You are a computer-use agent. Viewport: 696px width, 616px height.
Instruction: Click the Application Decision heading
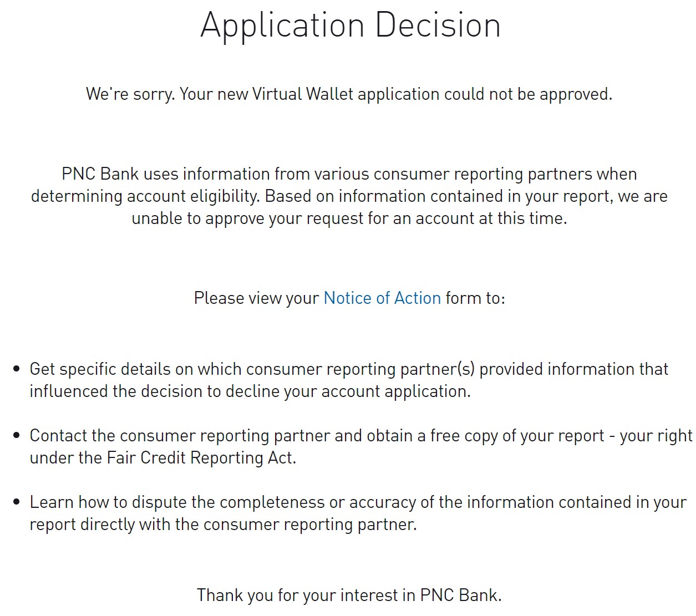350,26
